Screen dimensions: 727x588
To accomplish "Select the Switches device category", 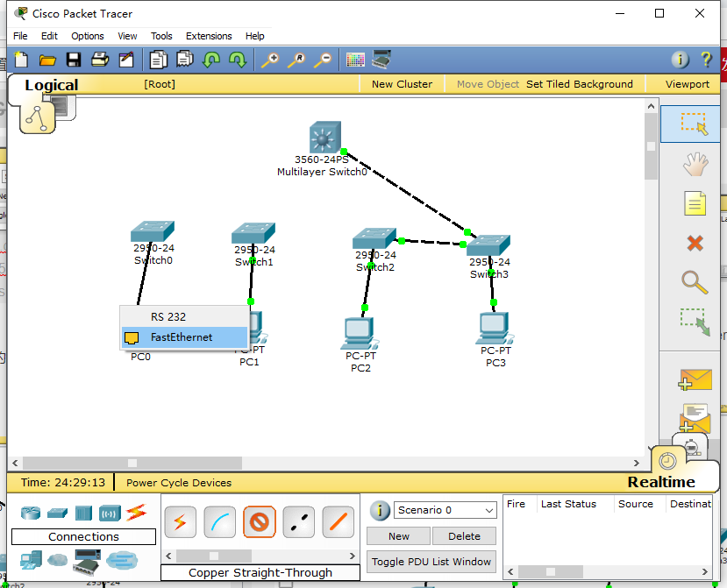I will coord(57,513).
